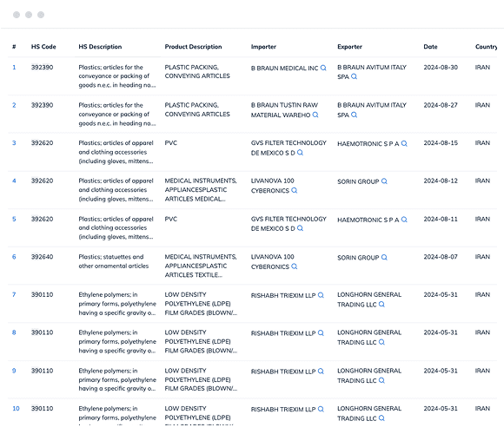This screenshot has width=504, height=434.
Task: Click search icon beside HAEMOTRONIC S P A in row 3
Action: coord(404,143)
